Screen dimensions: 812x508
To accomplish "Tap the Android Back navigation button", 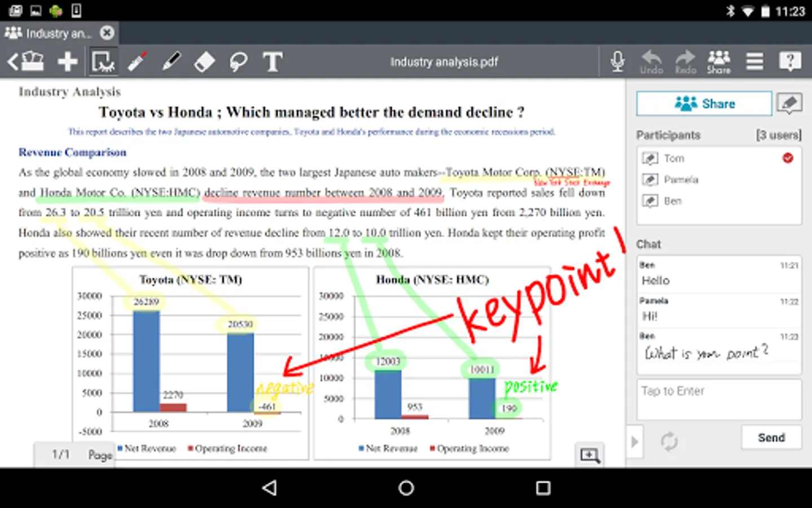I will (270, 488).
